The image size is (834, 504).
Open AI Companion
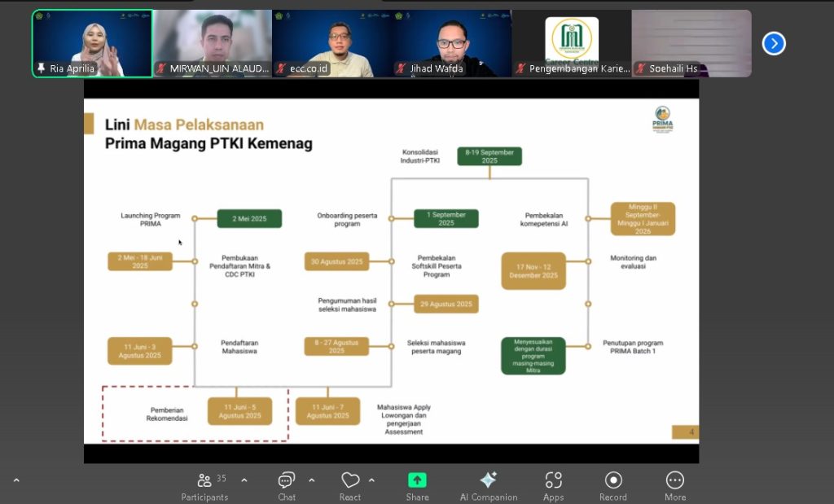pos(489,486)
